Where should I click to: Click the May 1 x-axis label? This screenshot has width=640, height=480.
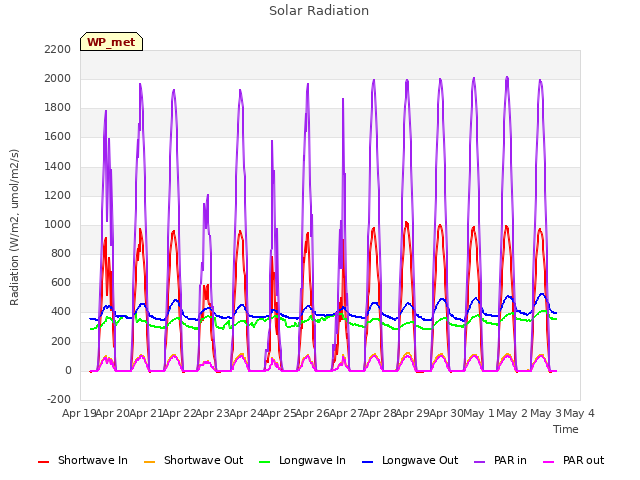tap(480, 413)
